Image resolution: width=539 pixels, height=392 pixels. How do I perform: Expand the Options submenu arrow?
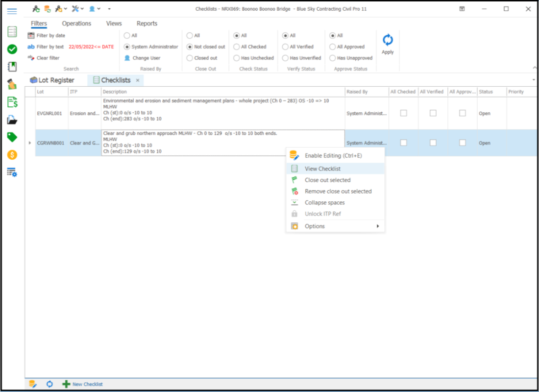[378, 226]
